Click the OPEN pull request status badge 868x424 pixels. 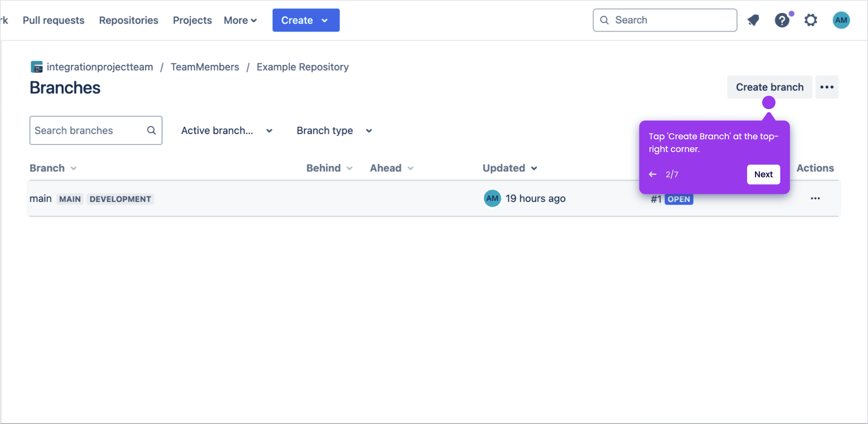(679, 199)
